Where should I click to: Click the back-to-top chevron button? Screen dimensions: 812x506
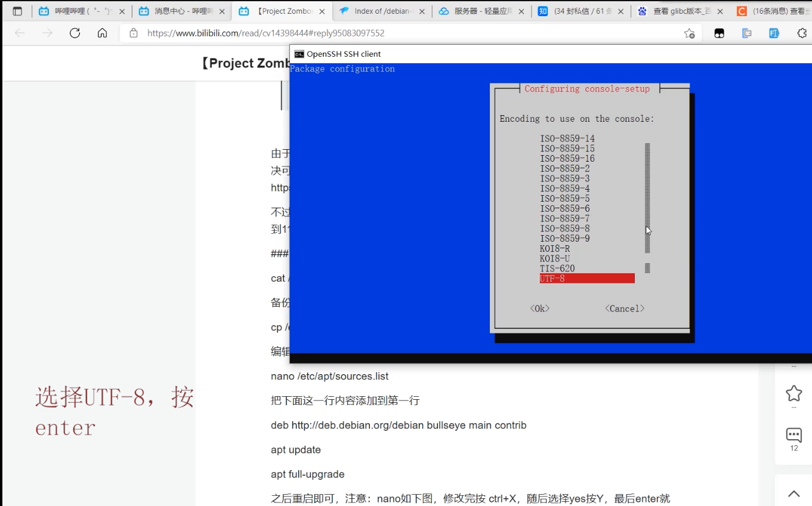click(x=794, y=493)
